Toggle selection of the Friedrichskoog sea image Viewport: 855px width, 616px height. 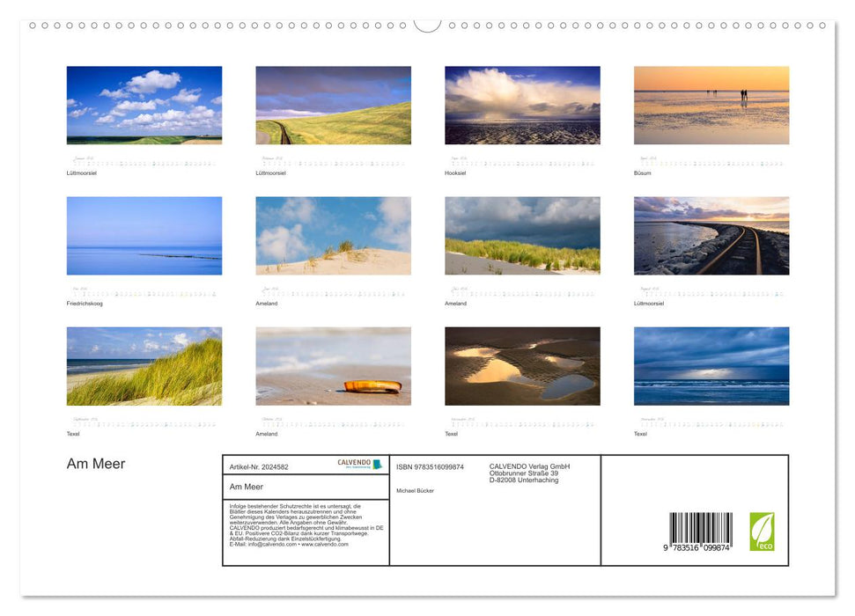point(144,235)
